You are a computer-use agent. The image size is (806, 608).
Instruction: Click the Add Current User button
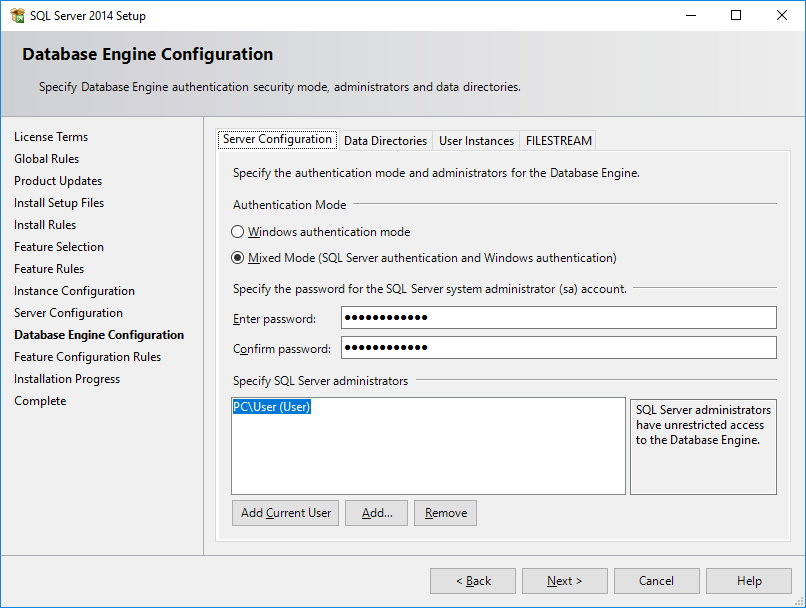click(285, 512)
